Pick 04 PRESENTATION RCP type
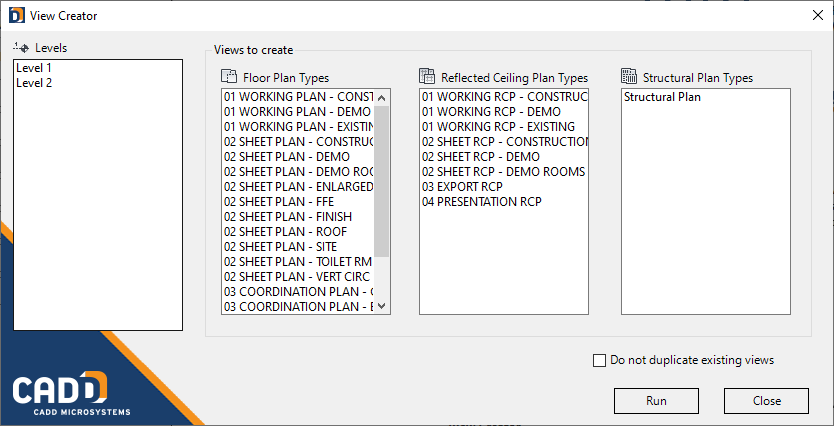Screen dimensions: 834x426 click(504, 202)
